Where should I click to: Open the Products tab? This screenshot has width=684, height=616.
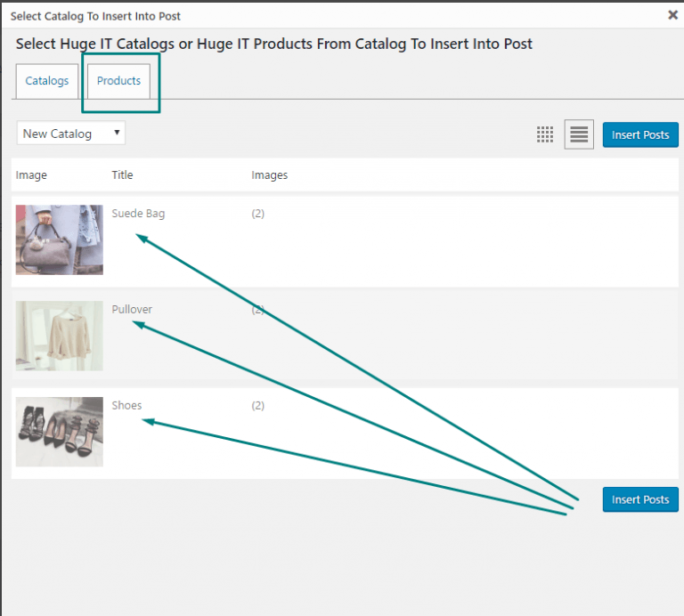pos(118,81)
